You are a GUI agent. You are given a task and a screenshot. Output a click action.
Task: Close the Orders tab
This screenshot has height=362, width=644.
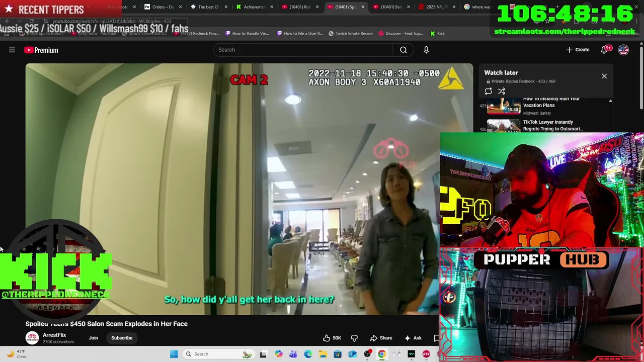click(x=180, y=7)
